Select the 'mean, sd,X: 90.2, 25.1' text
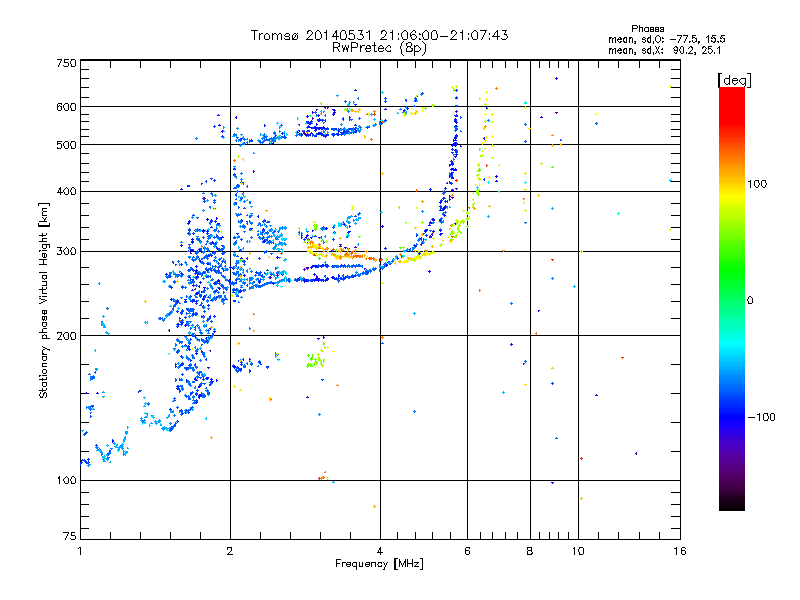 [664, 50]
